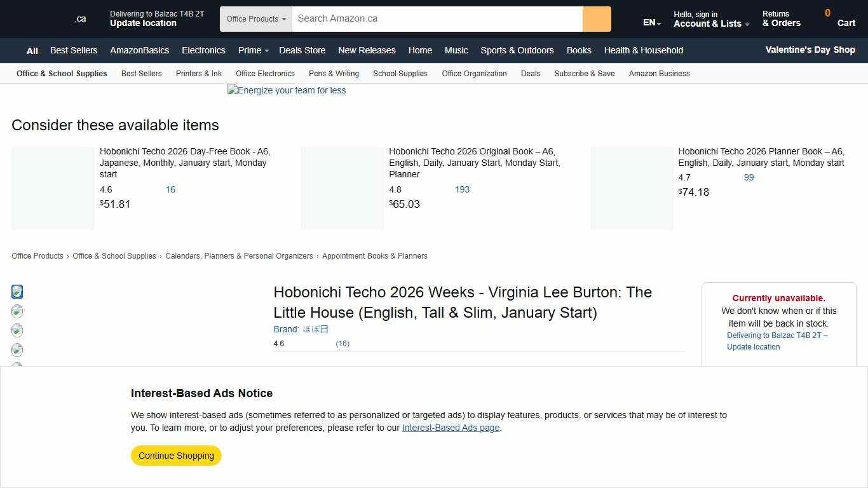This screenshot has width=868, height=488.
Task: Click the Update location link
Action: (143, 23)
